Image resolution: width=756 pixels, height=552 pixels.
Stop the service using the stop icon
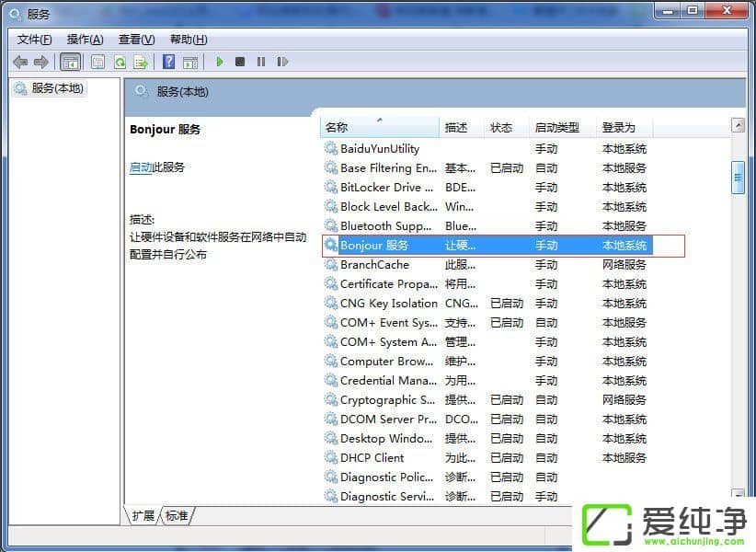click(x=239, y=62)
